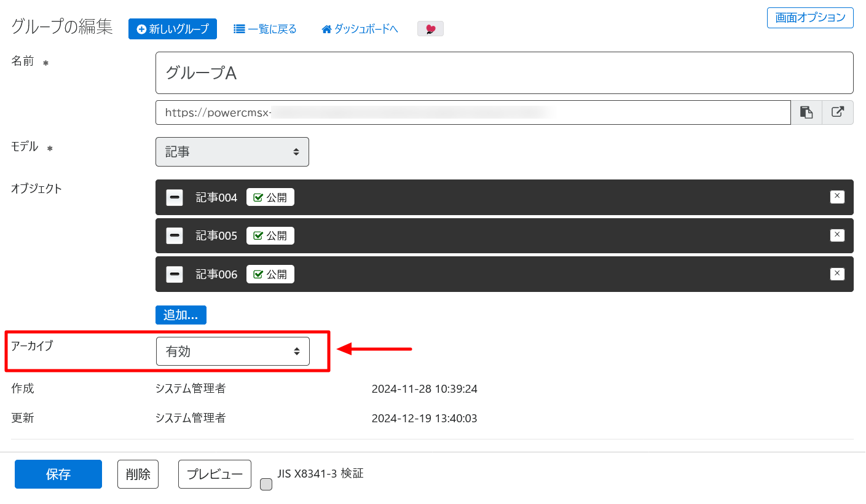Viewport: 866px width, 504px height.
Task: Click the minus icon beside 記事005
Action: pos(175,235)
